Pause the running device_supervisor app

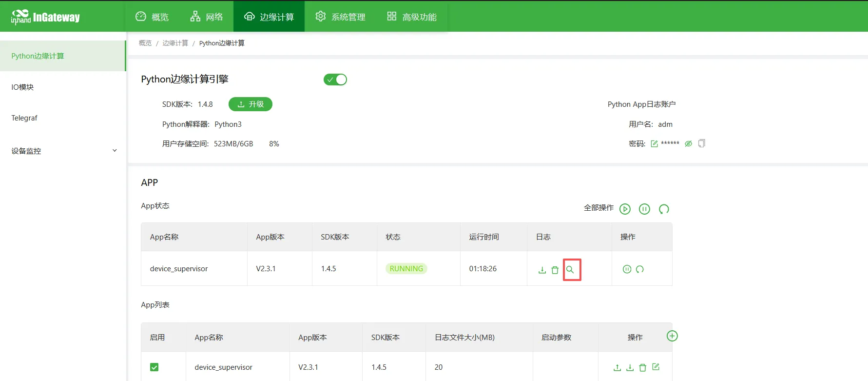(627, 269)
